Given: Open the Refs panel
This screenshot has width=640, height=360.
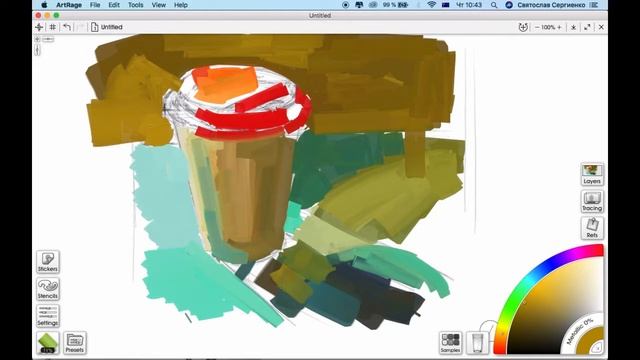Looking at the screenshot, I should (592, 228).
